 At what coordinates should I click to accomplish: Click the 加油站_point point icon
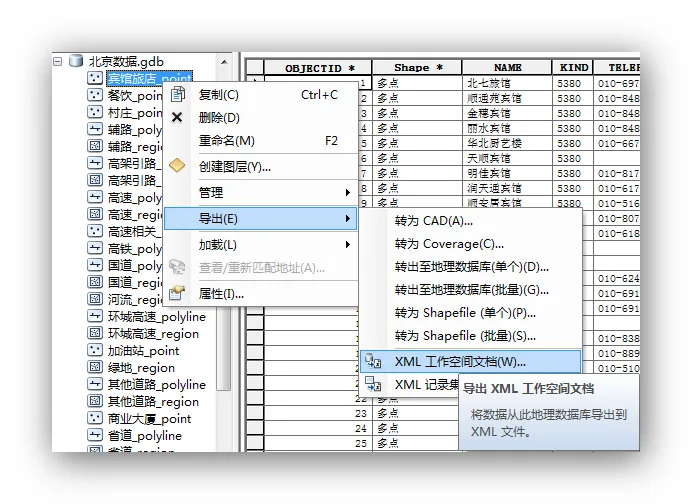point(95,350)
